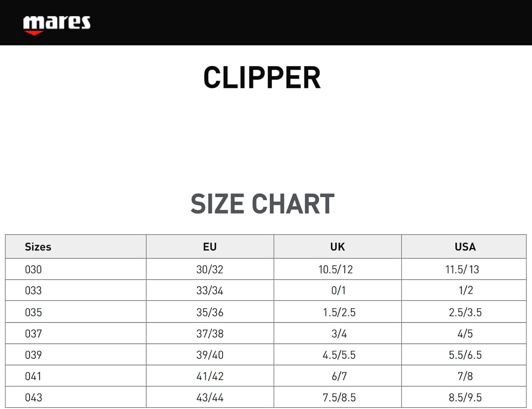Click the Mares logo

[x=57, y=24]
